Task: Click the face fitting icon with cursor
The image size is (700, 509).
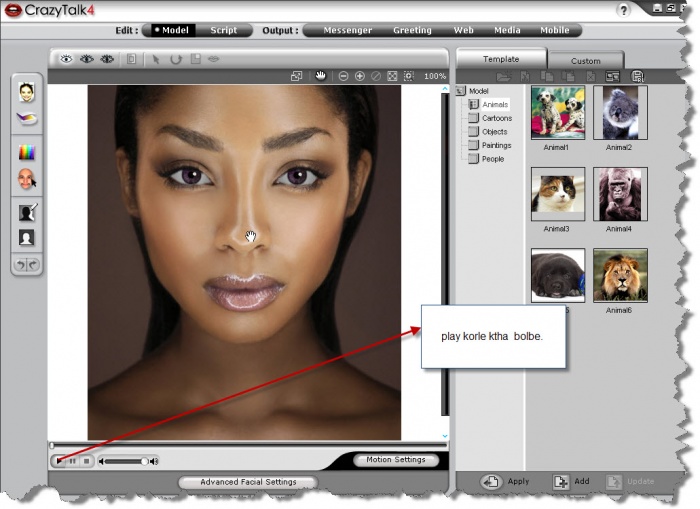Action: coord(27,179)
